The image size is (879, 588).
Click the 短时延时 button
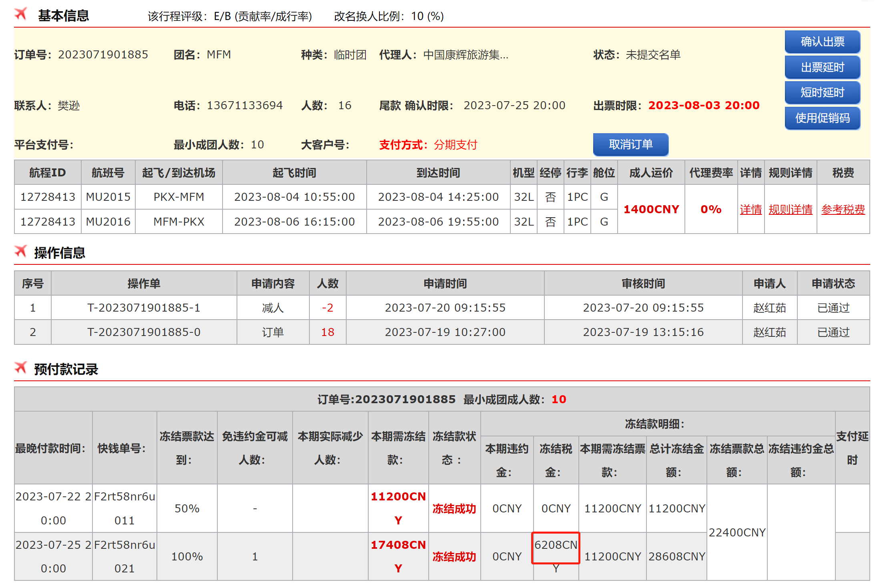point(822,92)
